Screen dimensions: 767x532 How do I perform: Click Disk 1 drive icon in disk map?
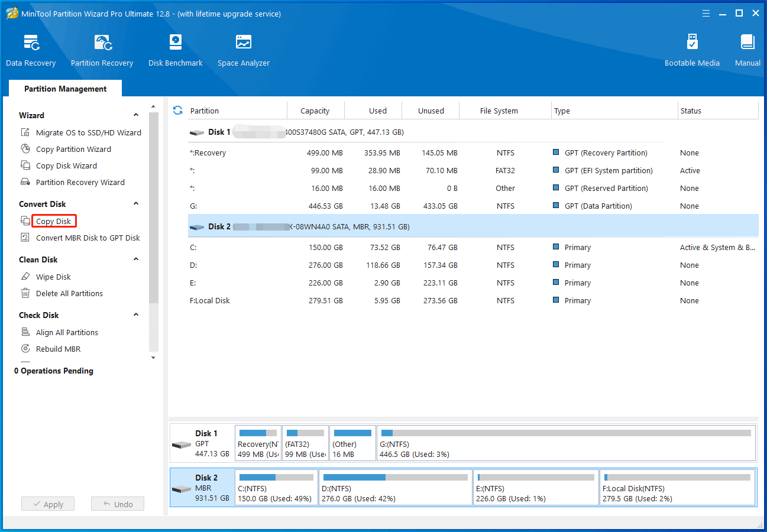pyautogui.click(x=182, y=445)
